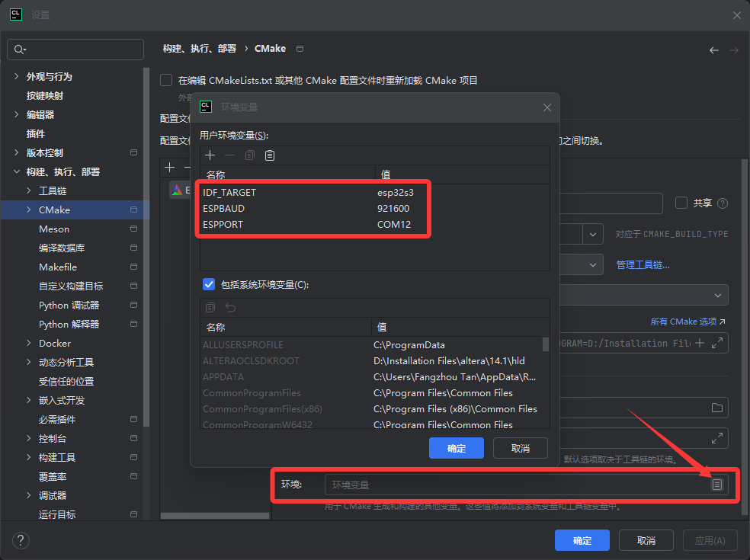This screenshot has width=750, height=560.
Task: Expand the 外观与行为 section
Action: click(x=17, y=76)
